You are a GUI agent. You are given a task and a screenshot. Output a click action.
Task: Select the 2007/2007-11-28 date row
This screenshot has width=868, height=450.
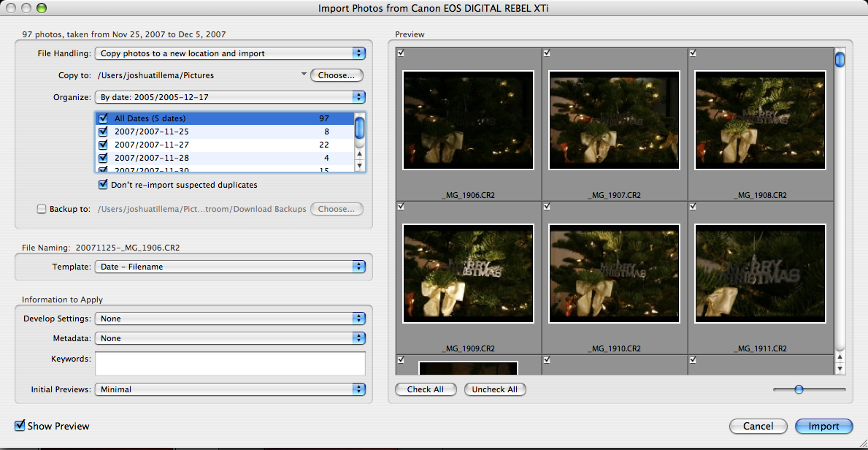(x=224, y=157)
